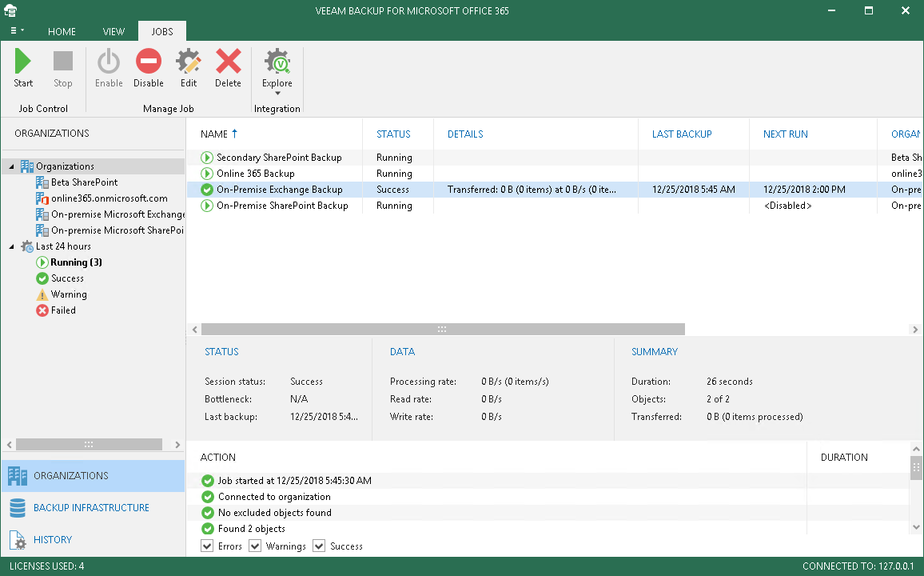This screenshot has height=576, width=924.
Task: Open the HISTORY navigation pane
Action: (93, 539)
